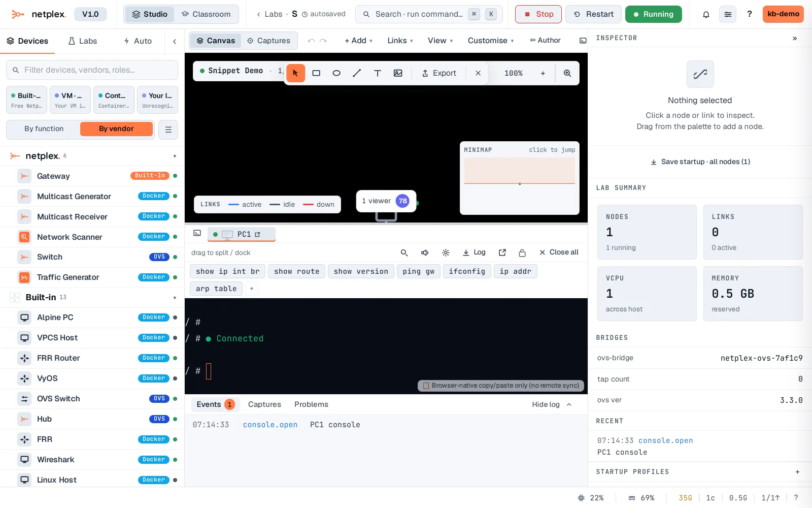The height and width of the screenshot is (508, 812).
Task: Switch to Classroom mode
Action: point(206,14)
